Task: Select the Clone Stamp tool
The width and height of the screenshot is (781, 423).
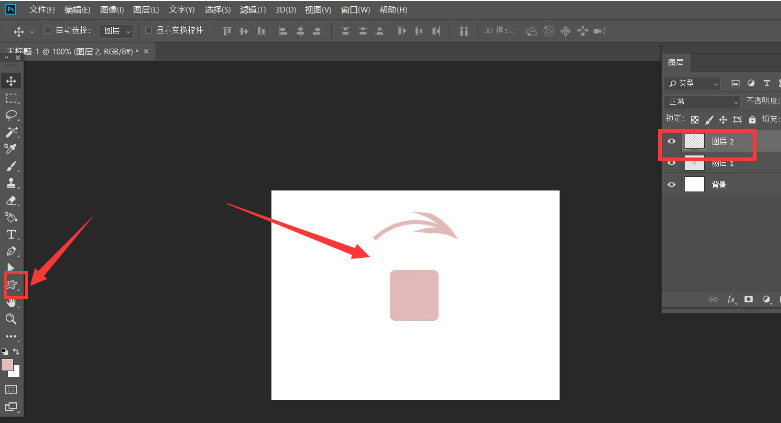Action: (11, 183)
